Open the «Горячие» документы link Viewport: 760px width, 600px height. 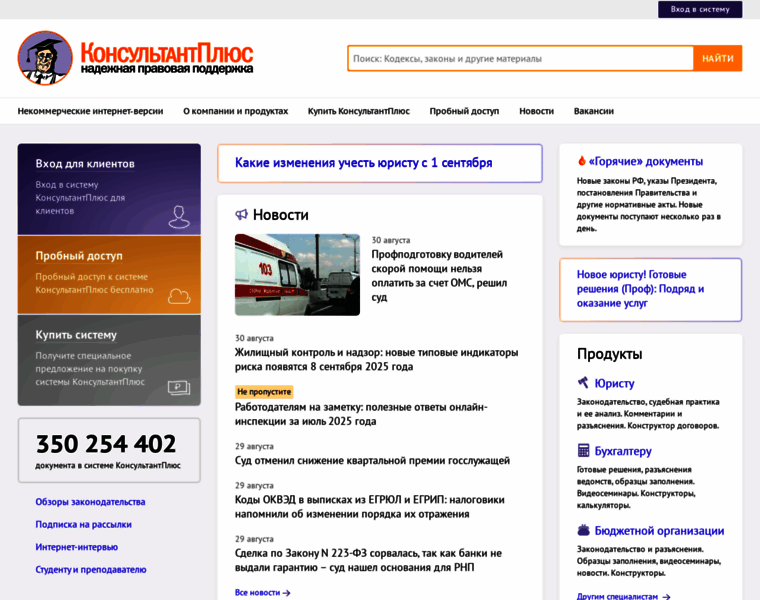click(646, 161)
